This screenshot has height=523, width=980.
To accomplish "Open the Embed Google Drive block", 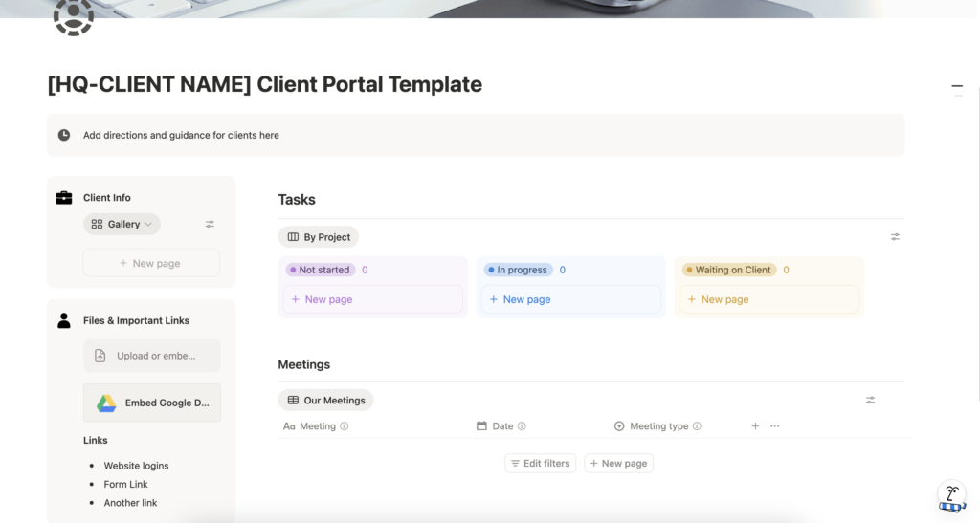I will tap(152, 403).
